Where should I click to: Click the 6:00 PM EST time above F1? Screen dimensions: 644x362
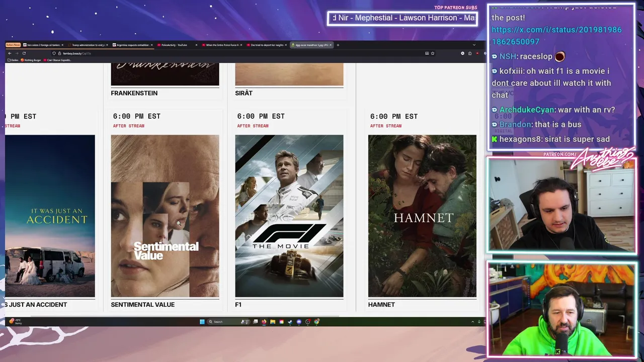(x=261, y=116)
